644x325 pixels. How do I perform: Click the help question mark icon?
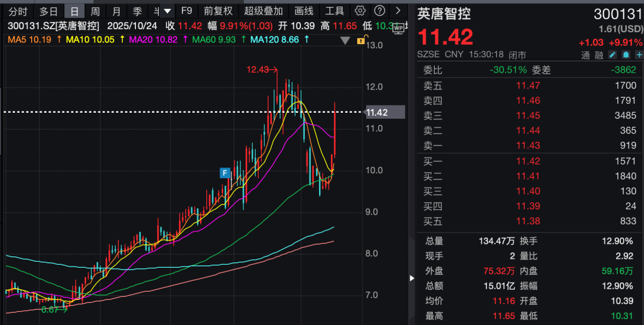click(x=378, y=11)
